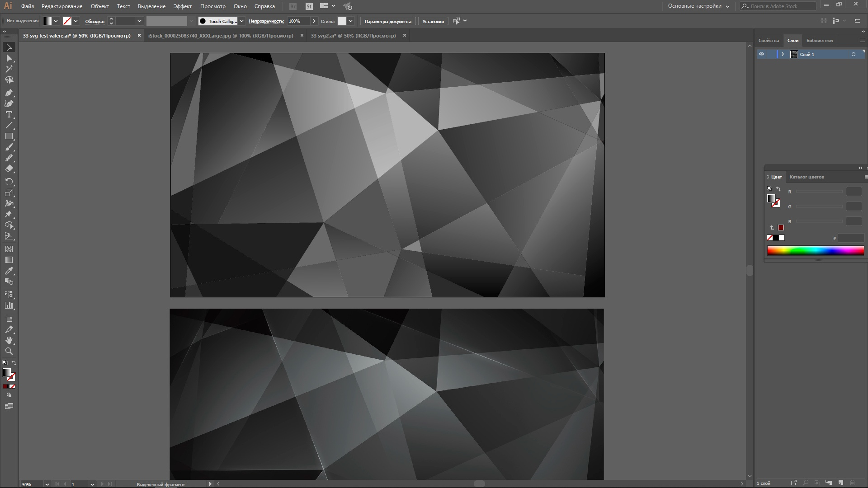Select the Scale tool
This screenshot has height=488, width=868.
pos(9,192)
